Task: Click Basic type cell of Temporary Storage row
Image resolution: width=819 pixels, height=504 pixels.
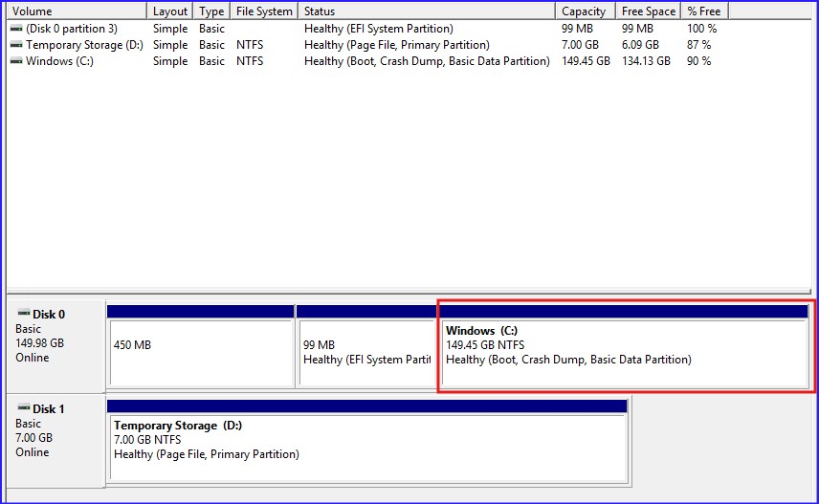Action: tap(211, 45)
